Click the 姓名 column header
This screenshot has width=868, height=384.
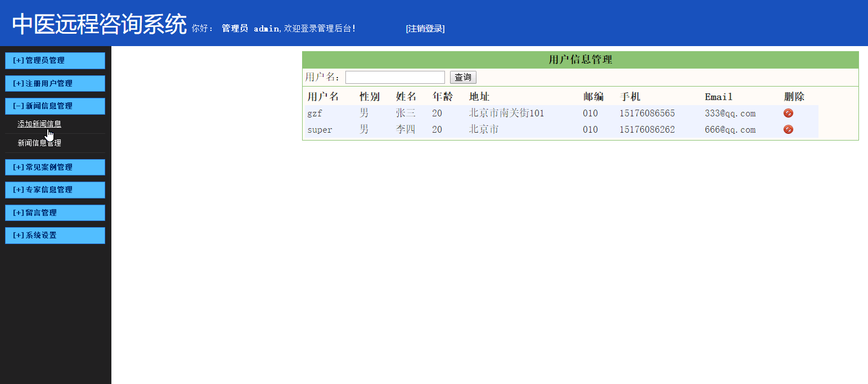click(406, 97)
